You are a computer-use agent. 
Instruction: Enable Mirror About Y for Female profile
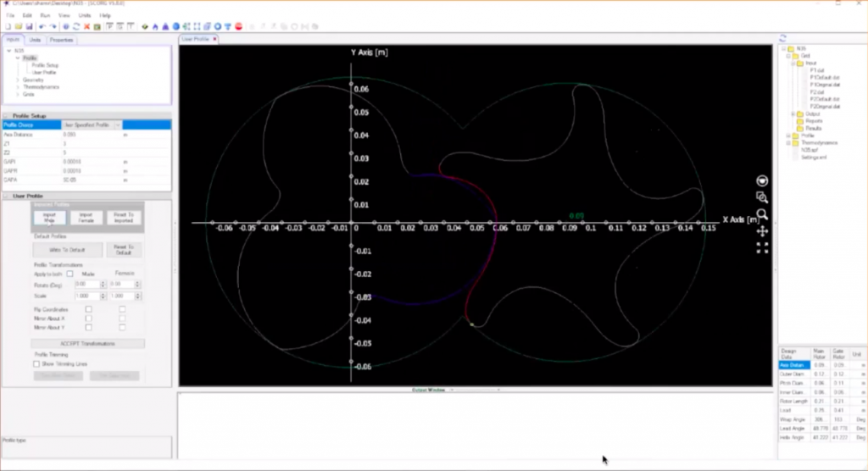122,327
